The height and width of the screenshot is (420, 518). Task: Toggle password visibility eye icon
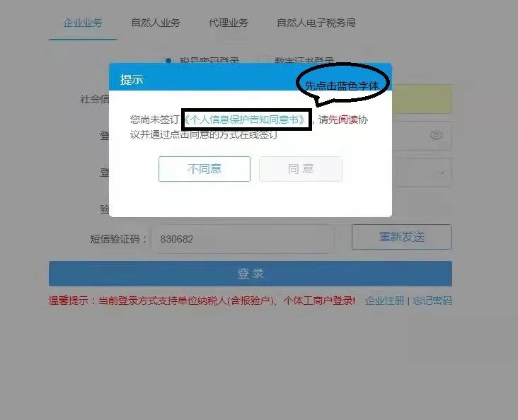[x=436, y=135]
